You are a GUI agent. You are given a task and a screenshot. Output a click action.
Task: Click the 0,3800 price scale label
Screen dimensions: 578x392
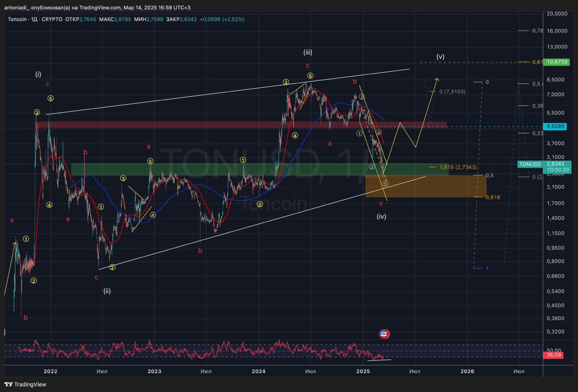[555, 318]
